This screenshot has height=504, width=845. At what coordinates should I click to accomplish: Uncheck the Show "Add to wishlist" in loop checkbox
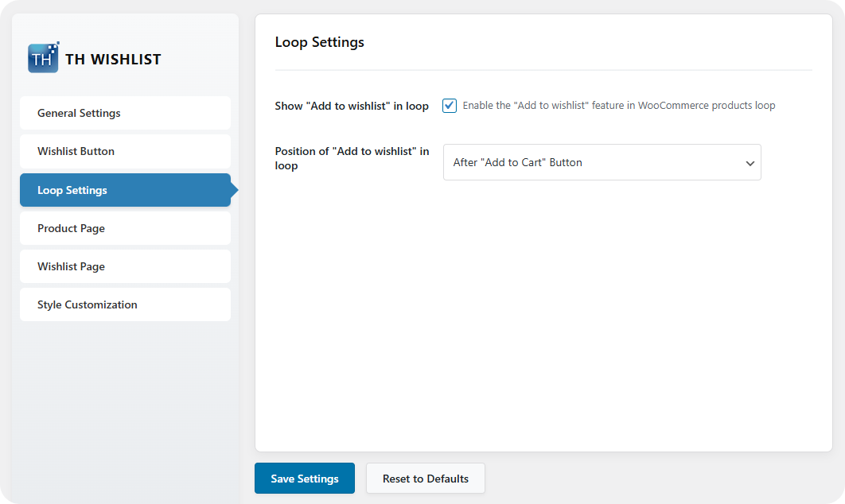(x=450, y=106)
